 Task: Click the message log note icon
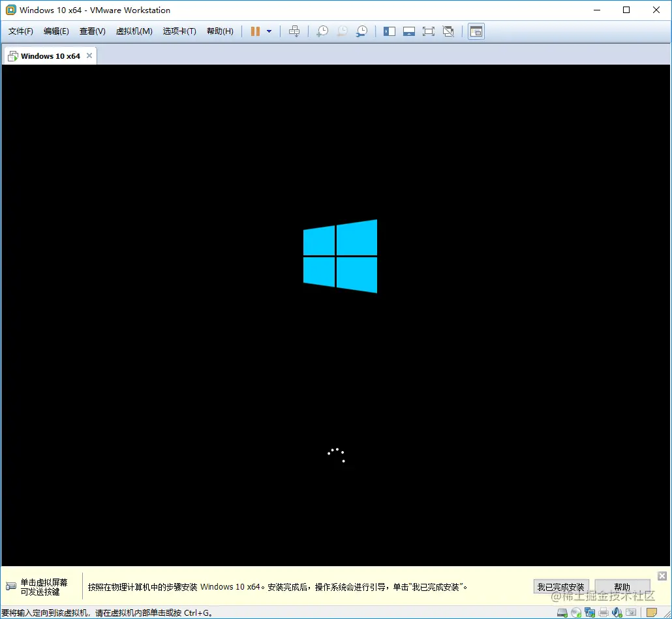pos(652,612)
